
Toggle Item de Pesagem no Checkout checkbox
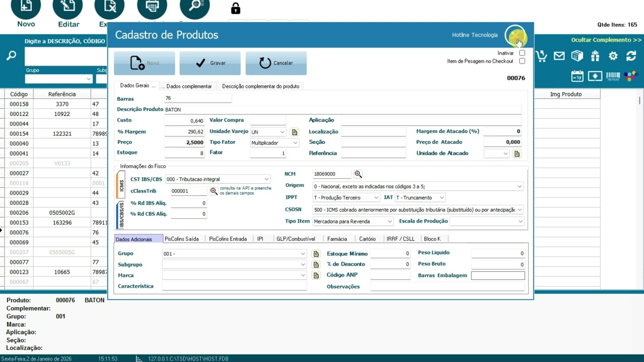[x=522, y=61]
